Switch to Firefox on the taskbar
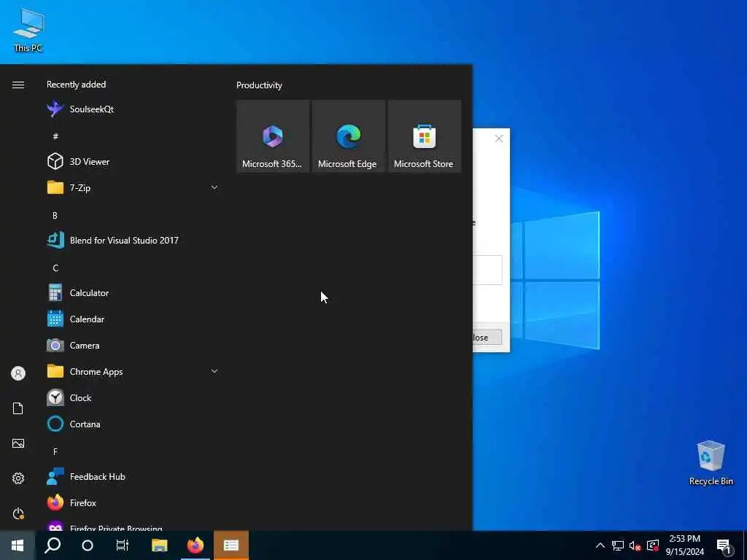 pyautogui.click(x=196, y=545)
